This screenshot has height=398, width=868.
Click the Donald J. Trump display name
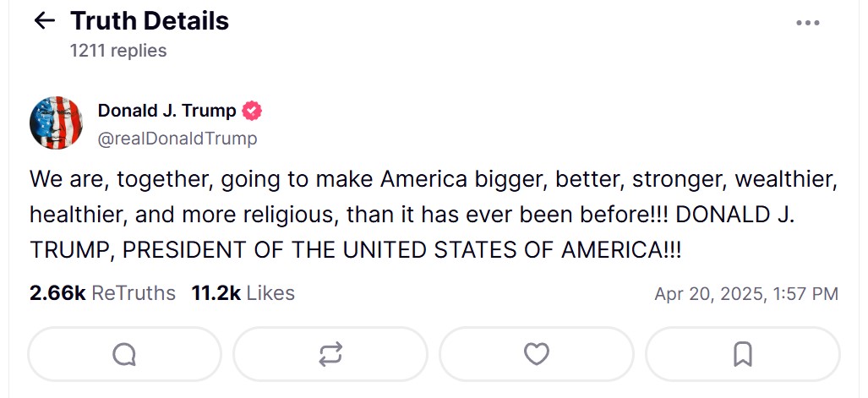click(x=167, y=111)
